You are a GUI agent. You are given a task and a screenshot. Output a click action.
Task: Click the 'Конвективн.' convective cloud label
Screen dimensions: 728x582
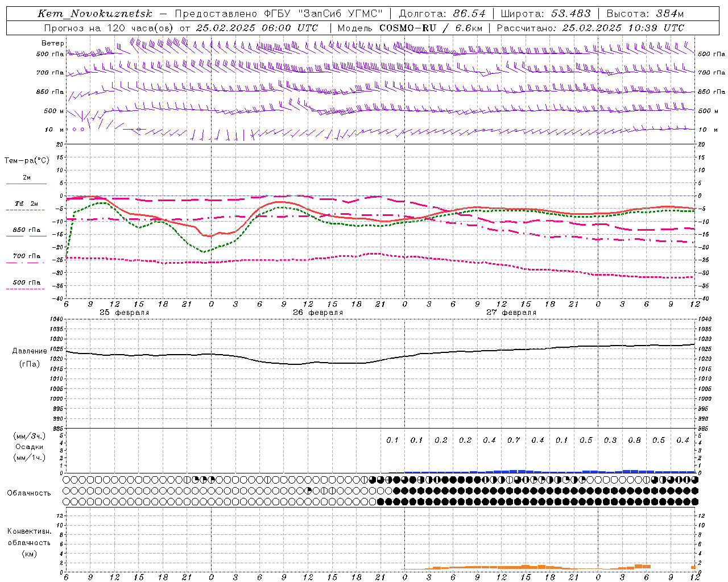(x=29, y=531)
